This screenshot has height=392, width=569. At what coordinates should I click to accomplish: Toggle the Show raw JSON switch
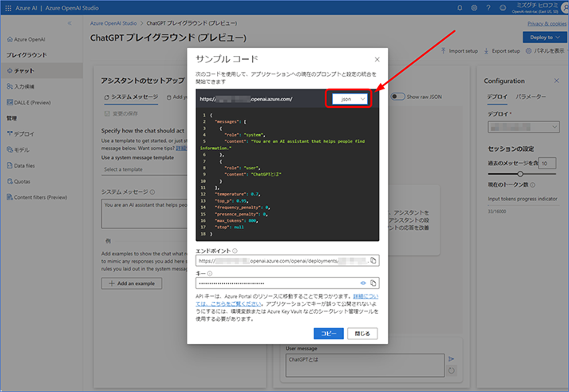pos(397,97)
